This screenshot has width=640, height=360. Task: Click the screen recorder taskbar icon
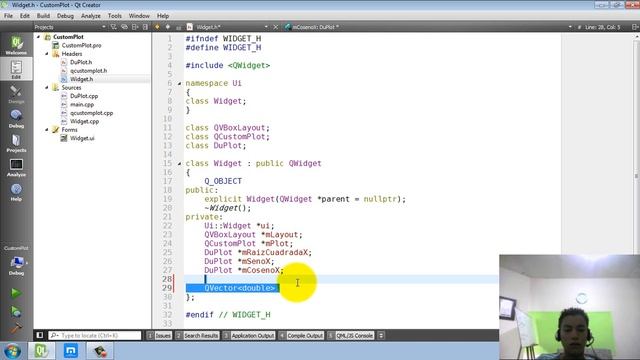(x=100, y=351)
